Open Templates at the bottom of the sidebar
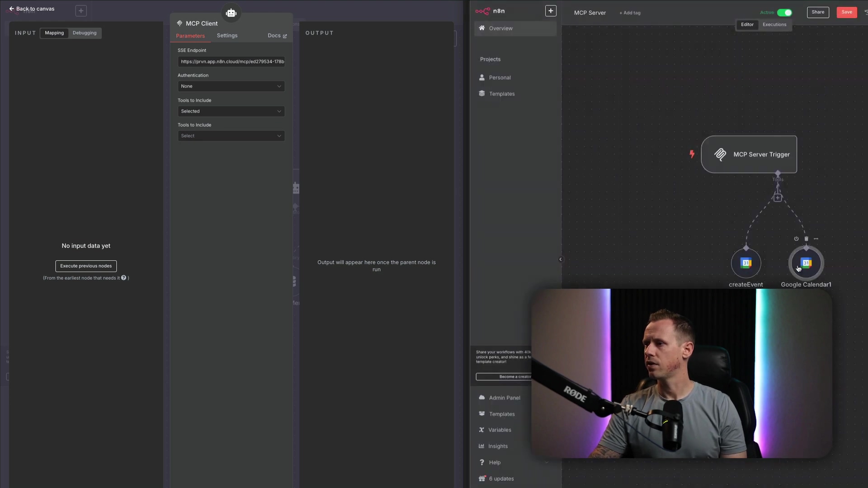This screenshot has width=868, height=488. 502,414
